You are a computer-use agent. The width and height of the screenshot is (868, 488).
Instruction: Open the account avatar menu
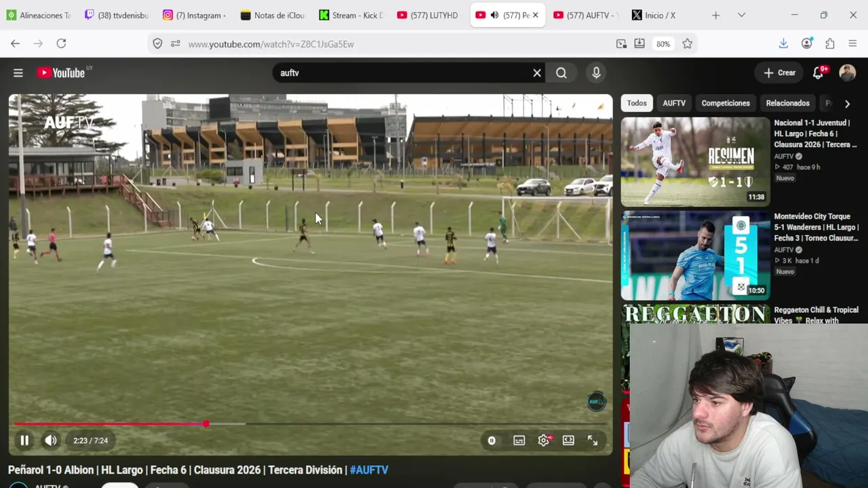pyautogui.click(x=848, y=73)
